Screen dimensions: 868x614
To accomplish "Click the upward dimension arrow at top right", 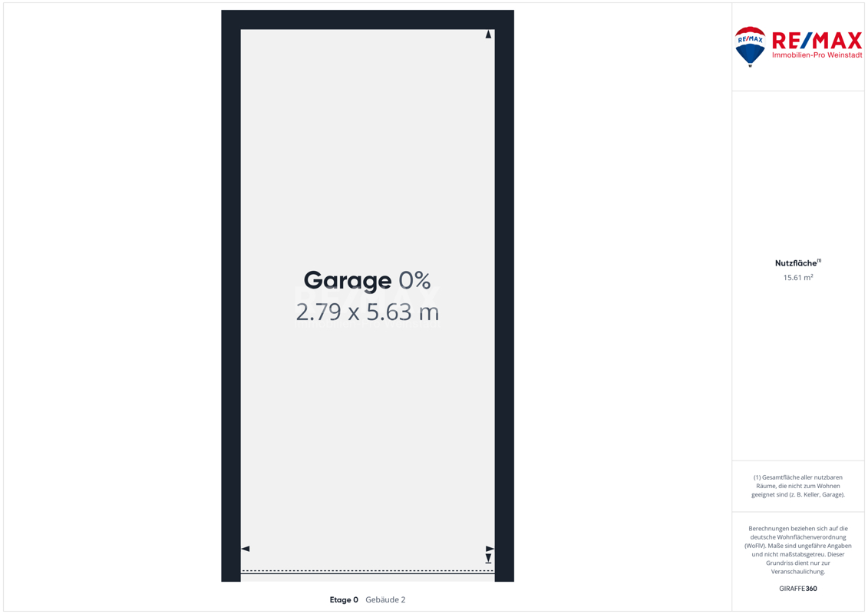I will [x=488, y=35].
